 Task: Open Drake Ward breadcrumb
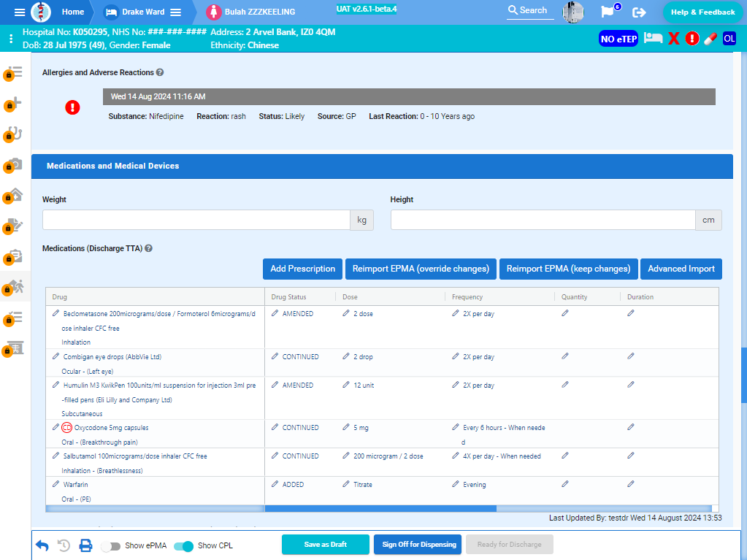143,12
